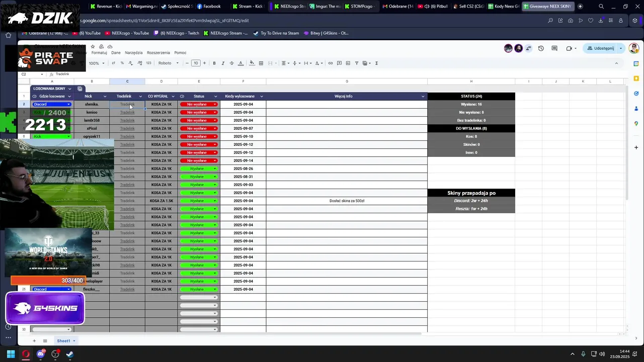Image resolution: width=644 pixels, height=362 pixels.
Task: Open the zoom level 100% dropdown
Action: coord(97,63)
